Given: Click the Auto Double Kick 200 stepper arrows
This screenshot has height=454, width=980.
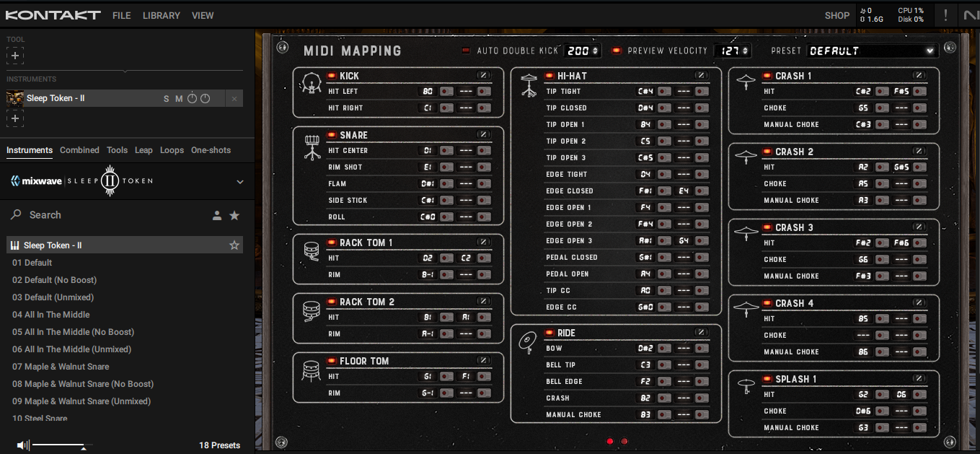Looking at the screenshot, I should 595,51.
